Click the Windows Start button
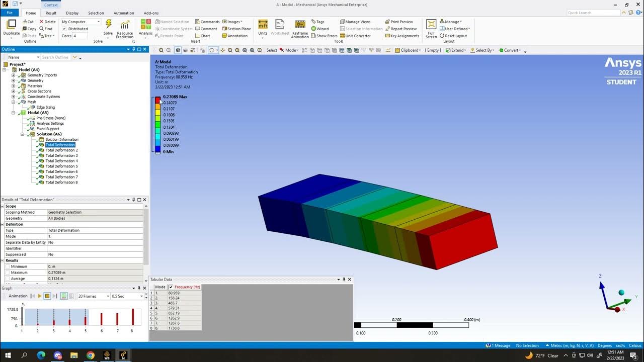This screenshot has height=362, width=644. pos(8,355)
